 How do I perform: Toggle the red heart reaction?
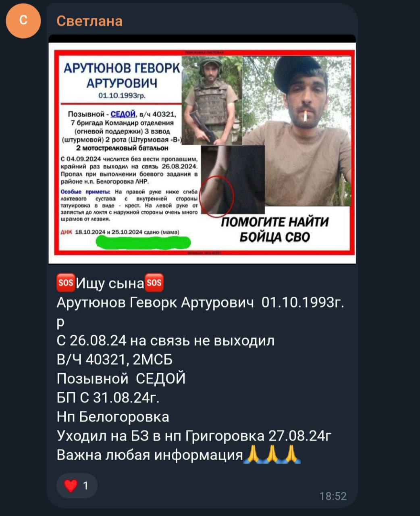(71, 486)
